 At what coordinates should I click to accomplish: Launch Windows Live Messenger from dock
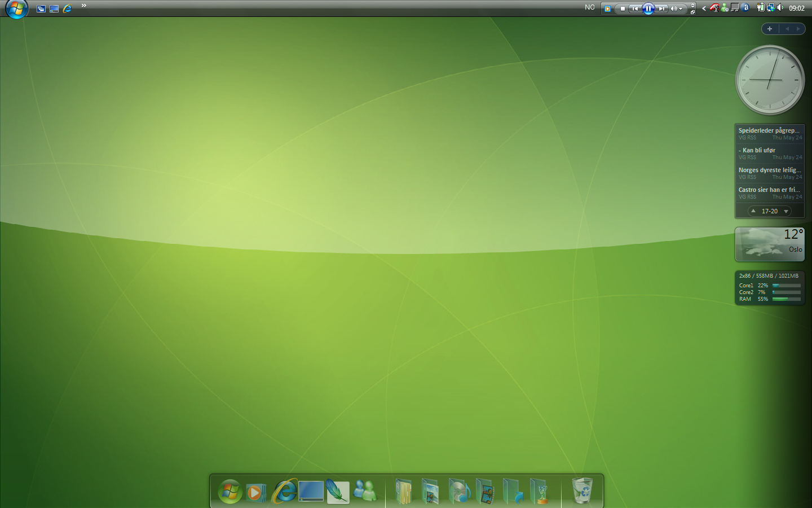[365, 491]
